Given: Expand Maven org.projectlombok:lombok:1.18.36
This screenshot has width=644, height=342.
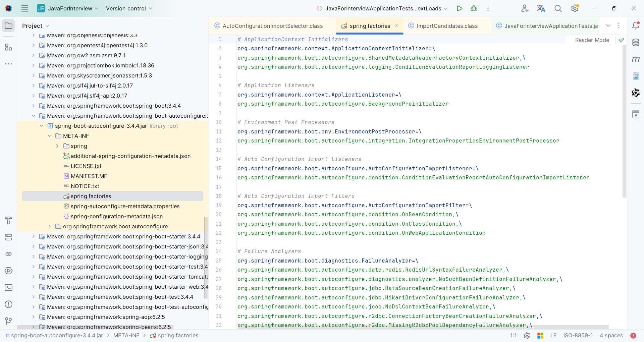Looking at the screenshot, I should [x=33, y=65].
